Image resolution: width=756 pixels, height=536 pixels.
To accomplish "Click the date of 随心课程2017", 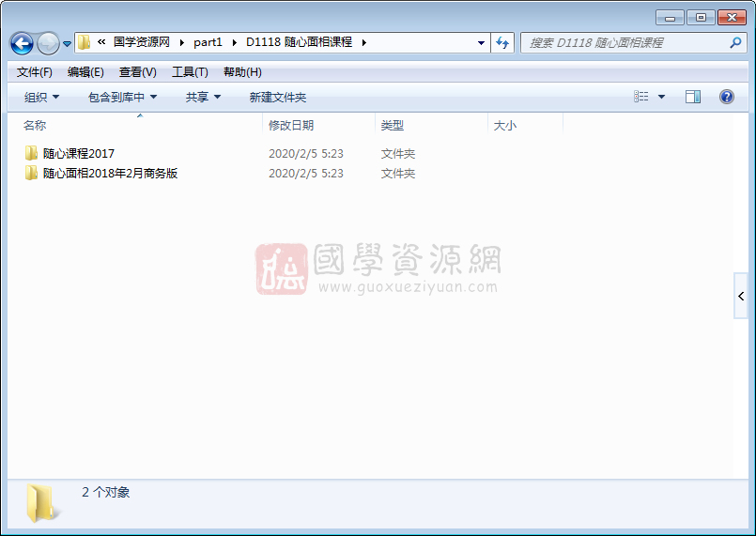I will 305,154.
